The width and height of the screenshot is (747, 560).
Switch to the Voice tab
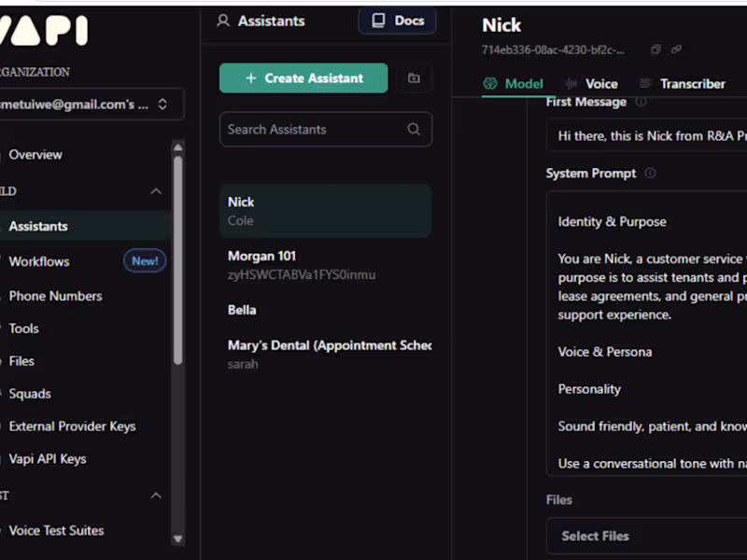[x=591, y=84]
